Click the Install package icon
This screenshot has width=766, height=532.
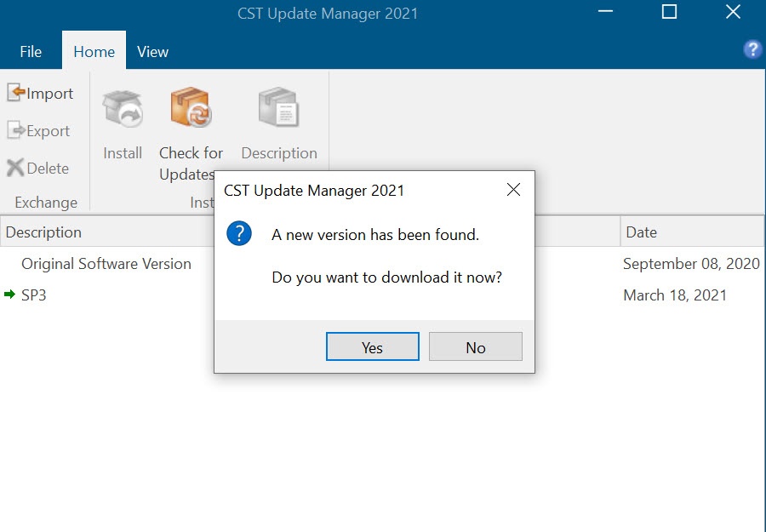pyautogui.click(x=122, y=108)
